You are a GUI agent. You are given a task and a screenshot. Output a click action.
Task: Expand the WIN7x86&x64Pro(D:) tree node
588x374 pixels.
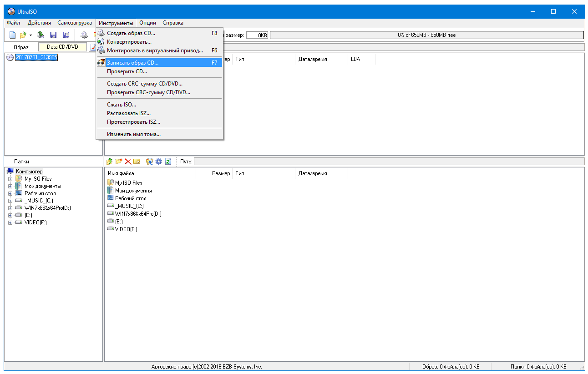pos(10,208)
